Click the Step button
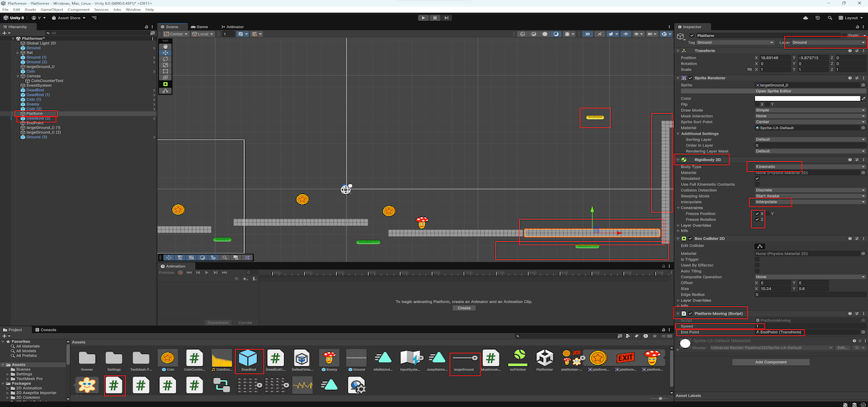This screenshot has width=868, height=407. point(447,18)
